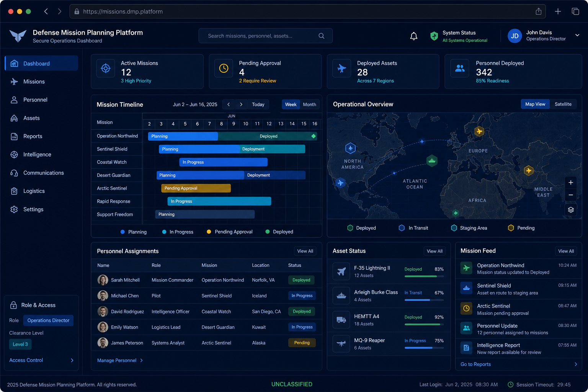
Task: Switch timeline to Week view
Action: pos(291,105)
